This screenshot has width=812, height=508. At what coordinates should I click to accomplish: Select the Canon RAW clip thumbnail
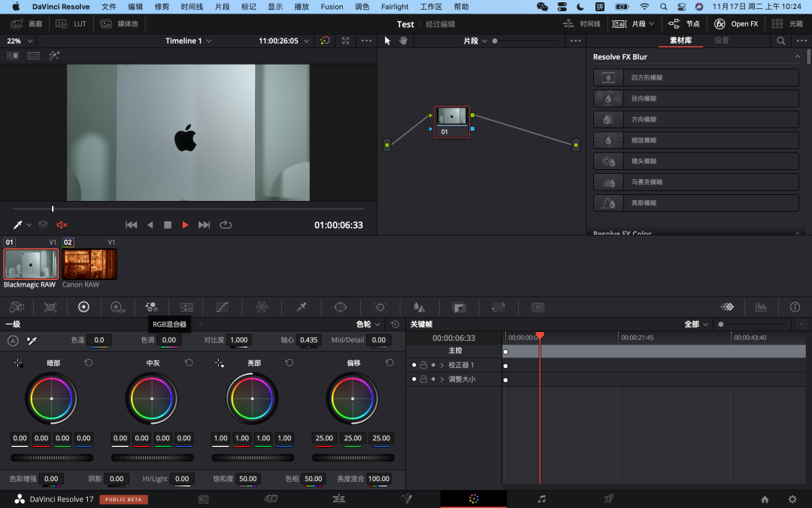click(x=89, y=265)
